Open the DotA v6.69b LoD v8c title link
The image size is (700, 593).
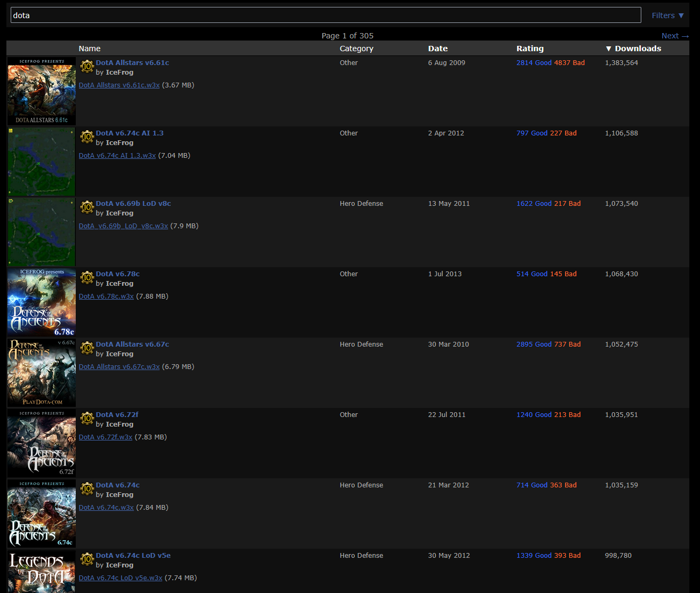(133, 203)
